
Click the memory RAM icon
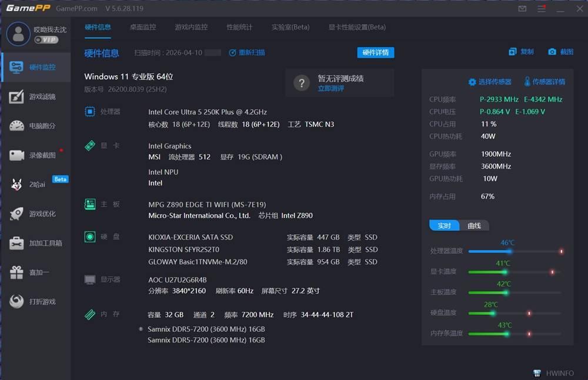[90, 314]
